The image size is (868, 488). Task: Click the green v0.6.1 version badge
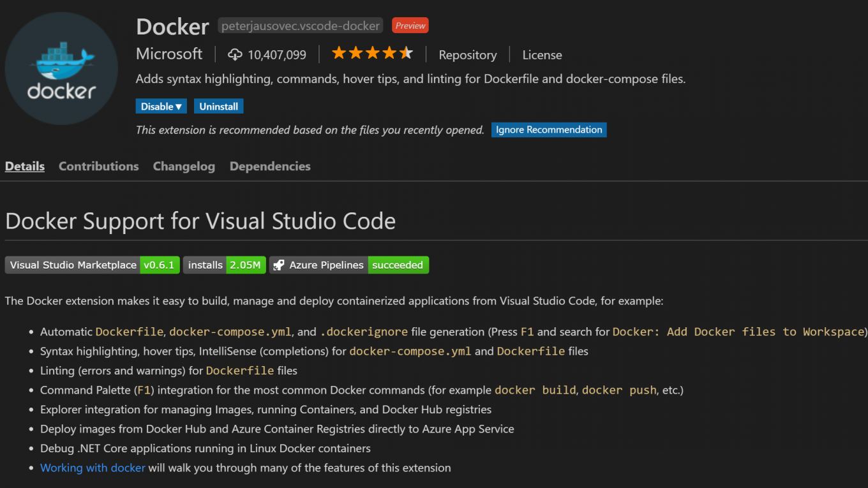click(x=160, y=265)
